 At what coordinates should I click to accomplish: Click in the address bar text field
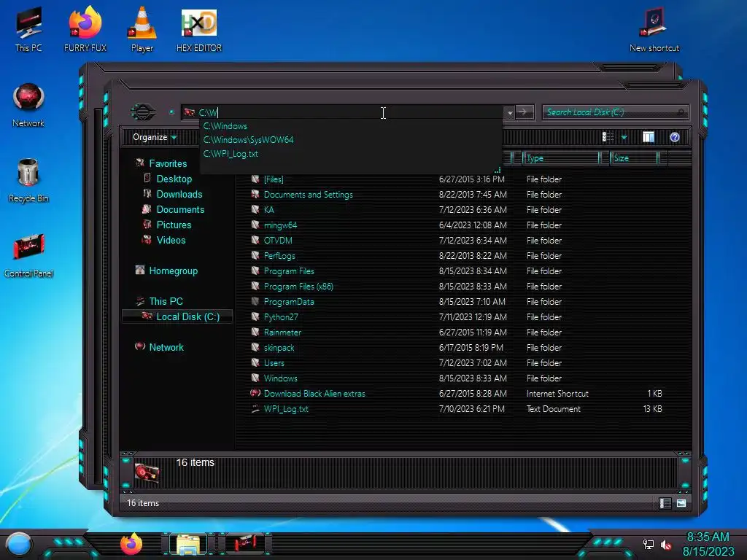pos(342,112)
